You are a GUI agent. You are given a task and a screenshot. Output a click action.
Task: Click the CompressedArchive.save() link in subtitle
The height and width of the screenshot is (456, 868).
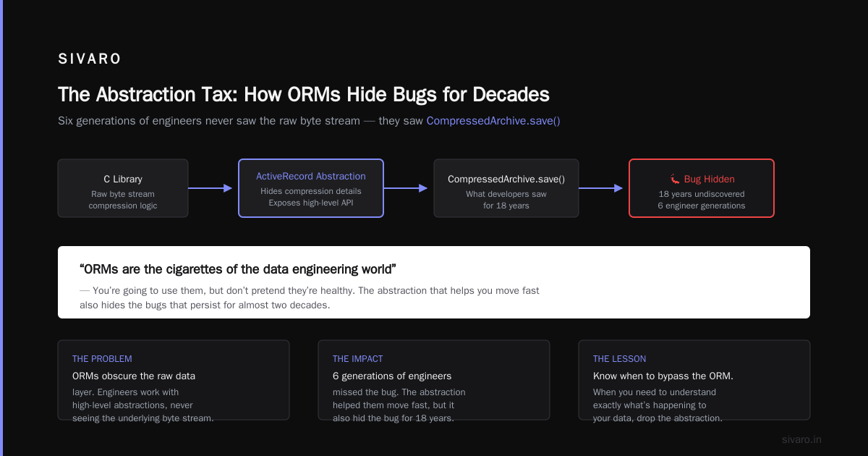[x=493, y=121]
